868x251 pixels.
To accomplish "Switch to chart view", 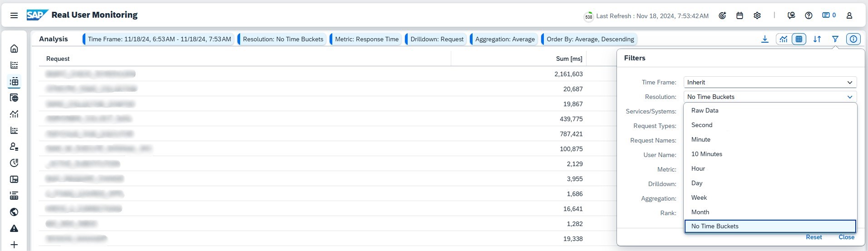I will 784,39.
